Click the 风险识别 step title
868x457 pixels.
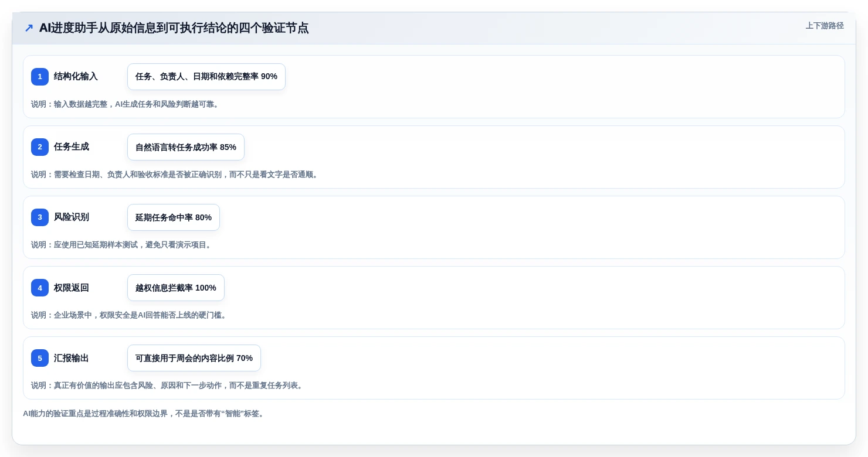72,217
